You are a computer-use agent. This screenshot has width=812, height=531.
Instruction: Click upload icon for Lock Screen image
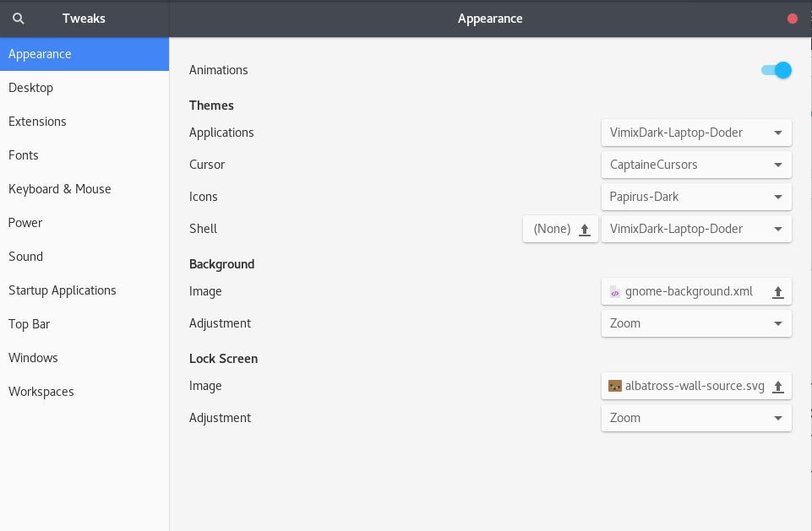pyautogui.click(x=778, y=387)
